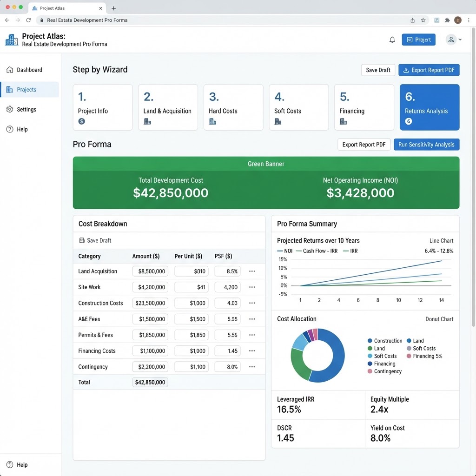Edit the Land Acquisition amount field
Screen dimensions: 476x476
[x=150, y=271]
